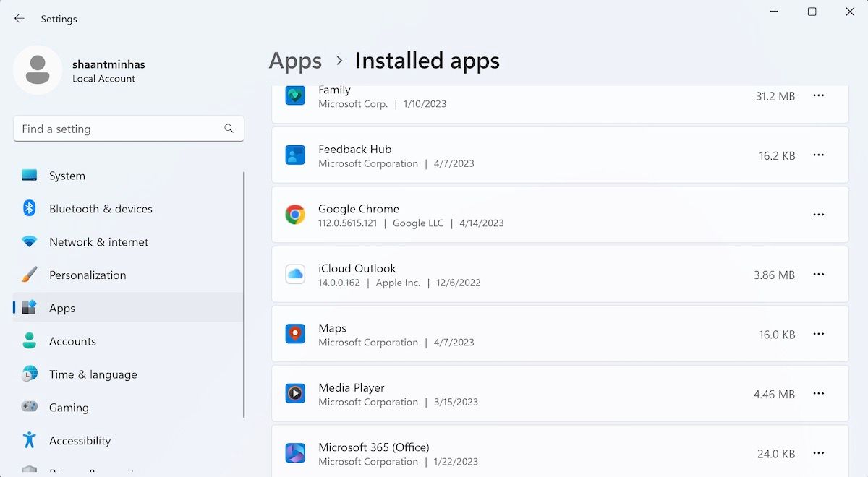The width and height of the screenshot is (868, 477).
Task: Select Apps in the sidebar
Action: tap(129, 308)
